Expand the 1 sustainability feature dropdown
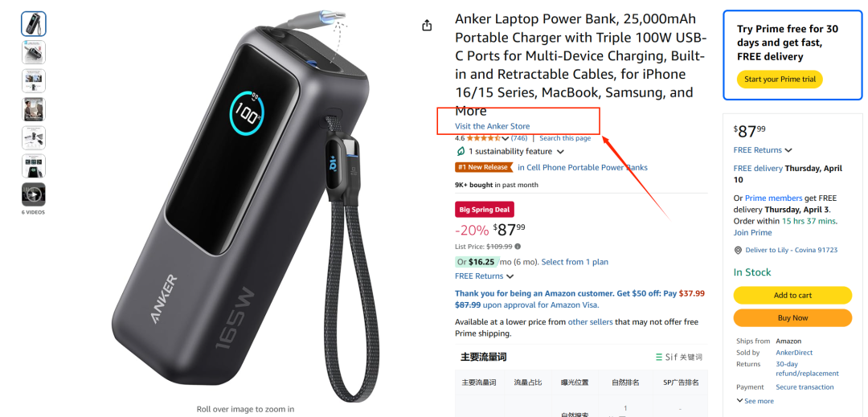Image resolution: width=868 pixels, height=417 pixels. (x=560, y=152)
